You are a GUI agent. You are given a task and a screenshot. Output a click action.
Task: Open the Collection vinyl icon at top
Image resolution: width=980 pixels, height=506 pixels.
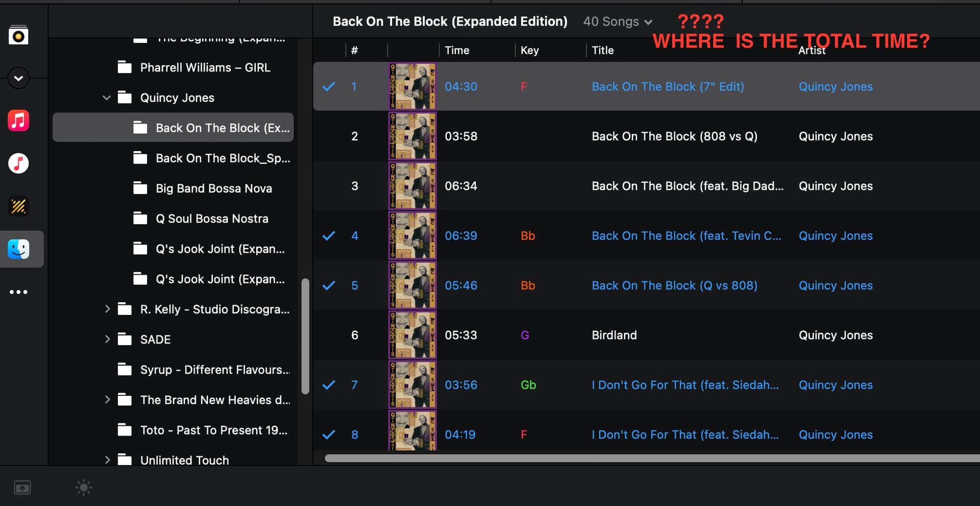(18, 35)
